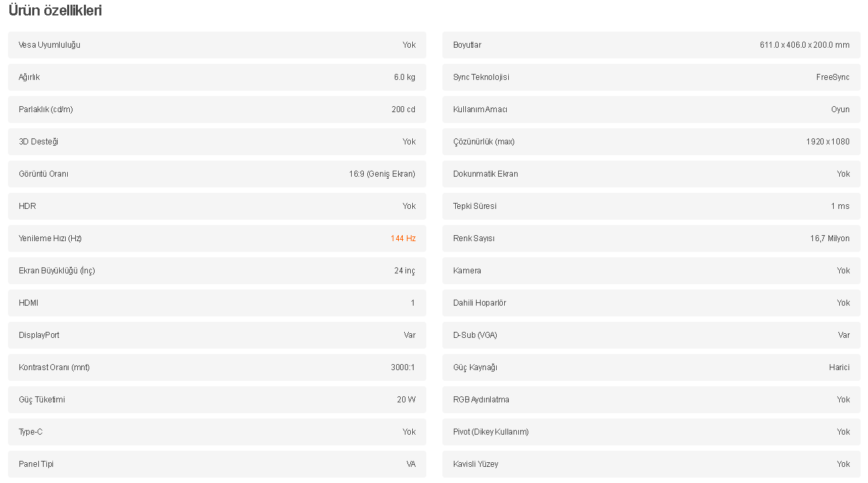Select the Ekran Büyüklüğü 24 inç row

[217, 271]
